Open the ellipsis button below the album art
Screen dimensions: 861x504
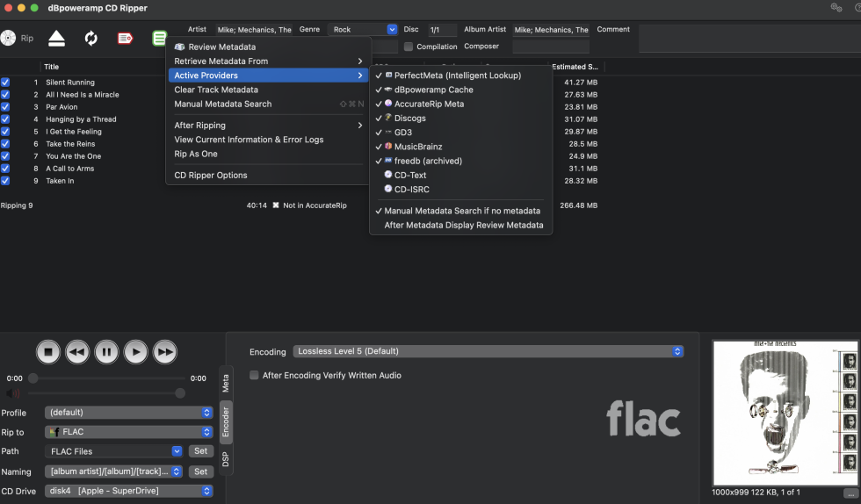(850, 493)
